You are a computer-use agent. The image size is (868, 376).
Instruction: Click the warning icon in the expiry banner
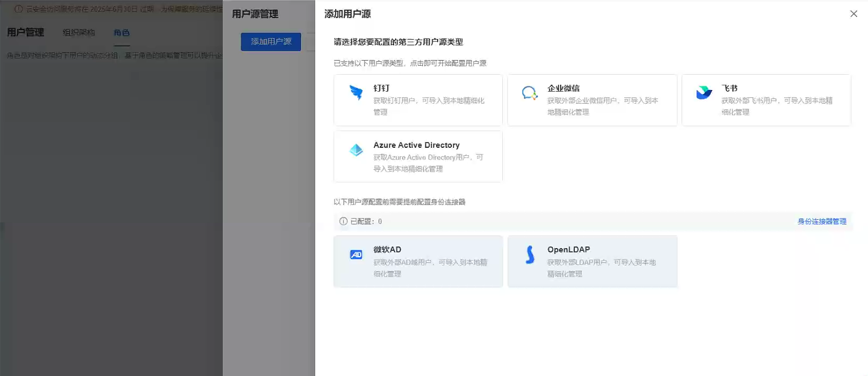click(19, 9)
